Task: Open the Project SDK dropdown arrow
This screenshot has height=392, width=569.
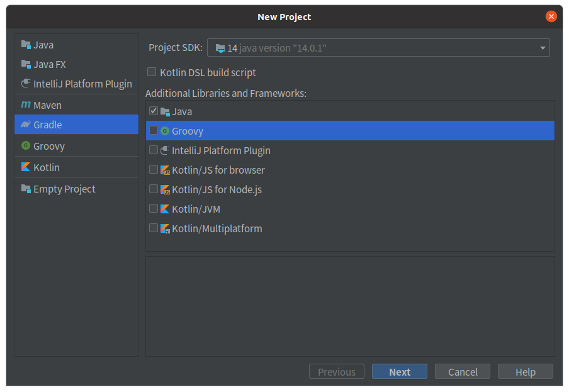Action: pyautogui.click(x=543, y=48)
